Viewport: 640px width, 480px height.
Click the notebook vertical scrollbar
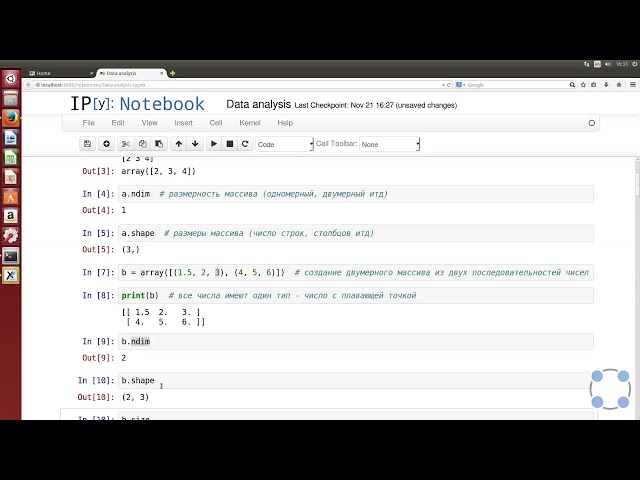coord(637,184)
